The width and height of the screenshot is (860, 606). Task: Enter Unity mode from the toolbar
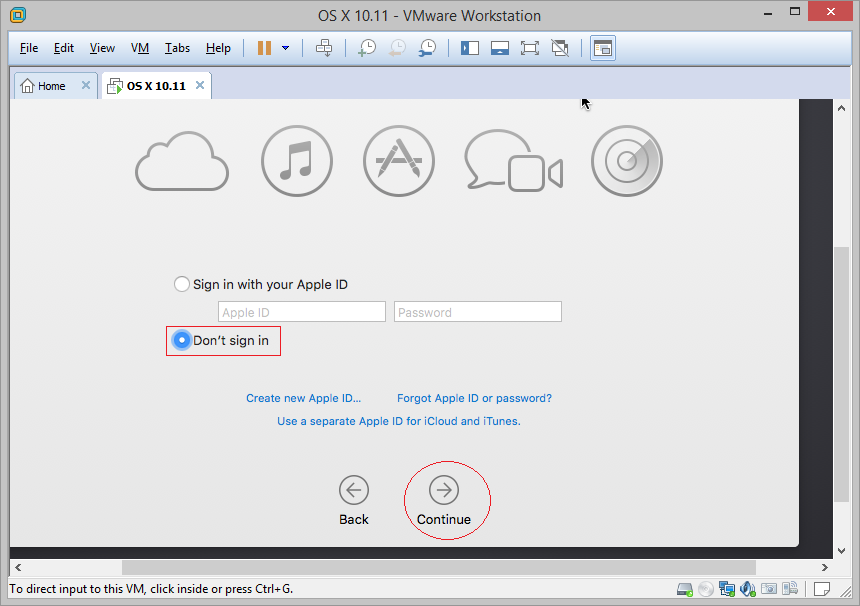point(560,48)
